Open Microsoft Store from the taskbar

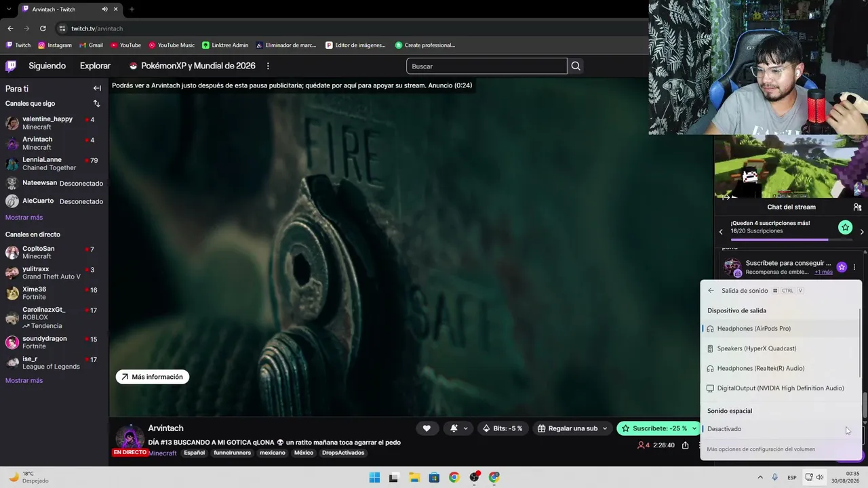(x=434, y=477)
